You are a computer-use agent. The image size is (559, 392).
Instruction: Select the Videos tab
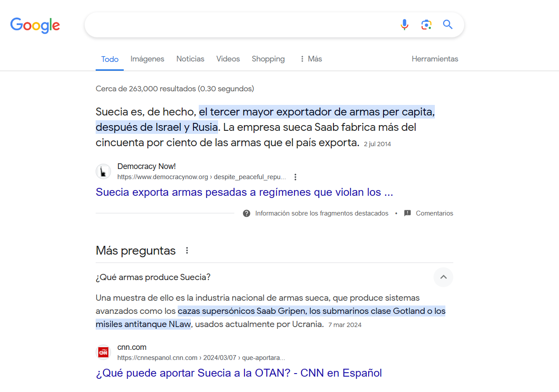point(228,59)
